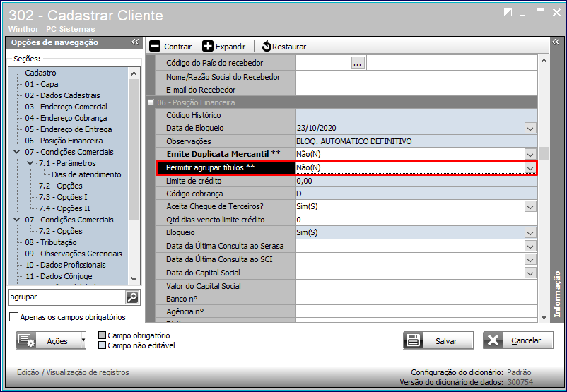Click Valor do Capital Social field
This screenshot has height=392, width=567.
point(416,286)
